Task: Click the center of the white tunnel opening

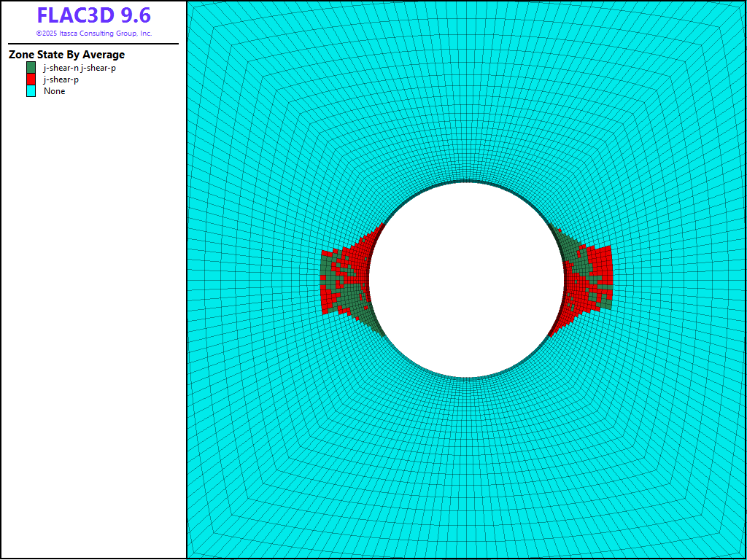Action: pos(466,280)
